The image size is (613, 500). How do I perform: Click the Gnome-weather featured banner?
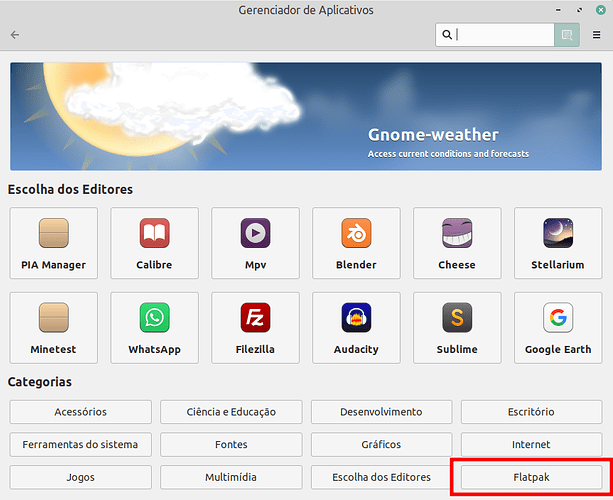(x=306, y=117)
